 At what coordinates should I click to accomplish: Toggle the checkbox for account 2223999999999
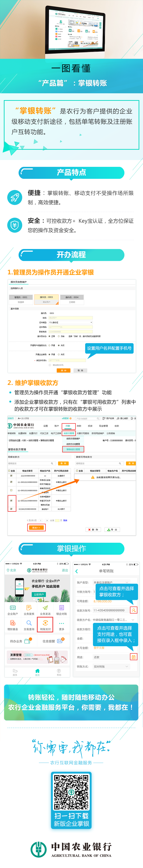point(11,476)
